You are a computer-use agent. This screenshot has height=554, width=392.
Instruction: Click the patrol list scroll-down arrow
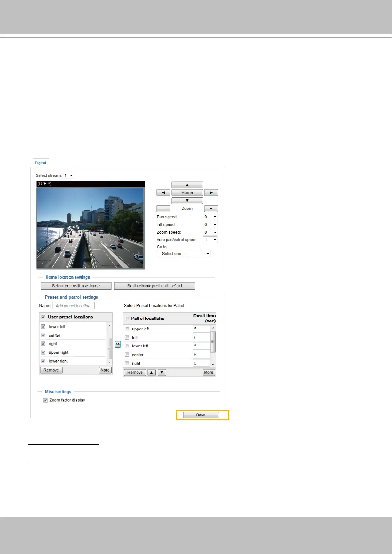[213, 365]
